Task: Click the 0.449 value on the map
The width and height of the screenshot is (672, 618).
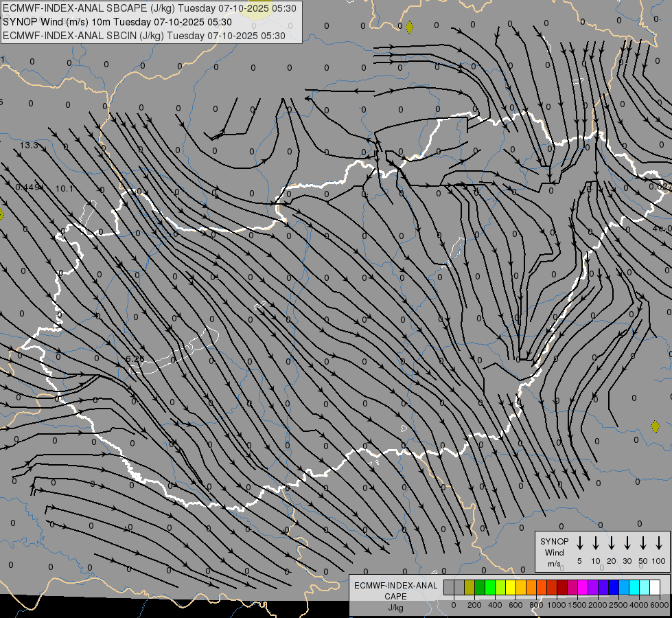Action: [28, 187]
